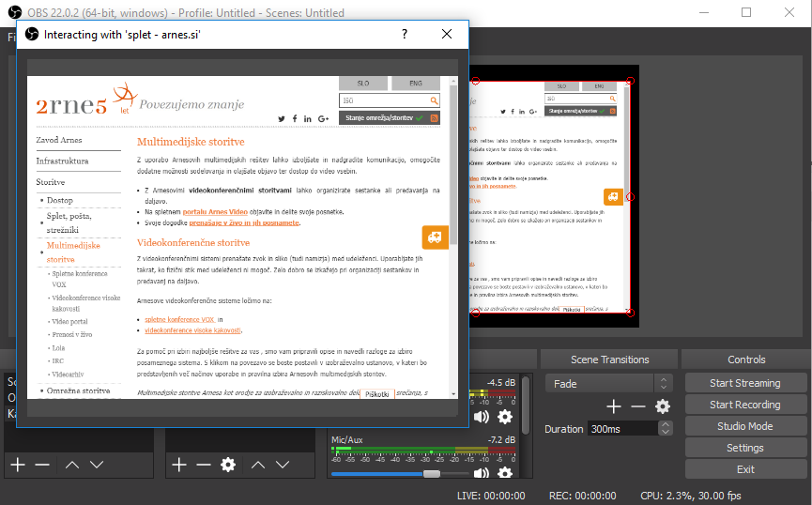Click the OBS preview of browser source
812x505 pixels.
tap(550, 197)
